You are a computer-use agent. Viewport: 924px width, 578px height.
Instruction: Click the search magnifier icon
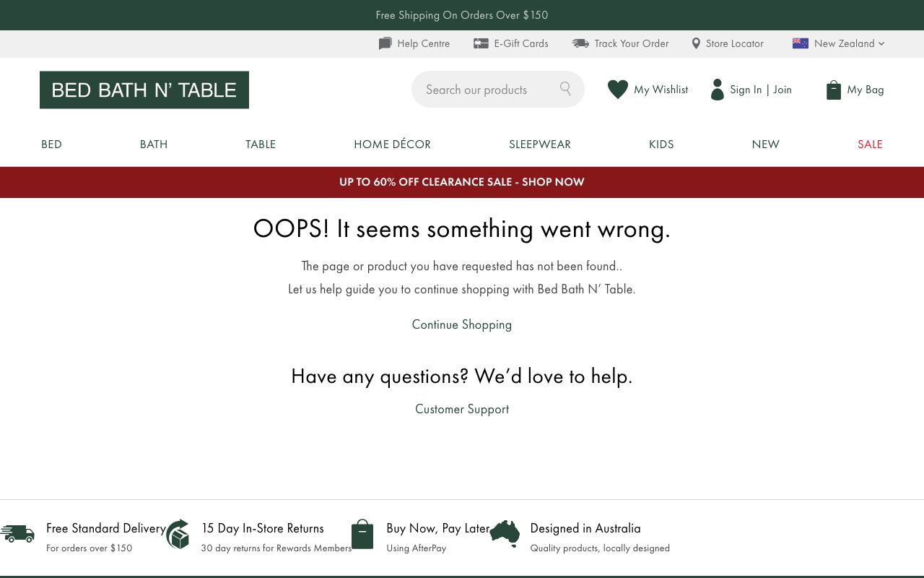pos(565,89)
